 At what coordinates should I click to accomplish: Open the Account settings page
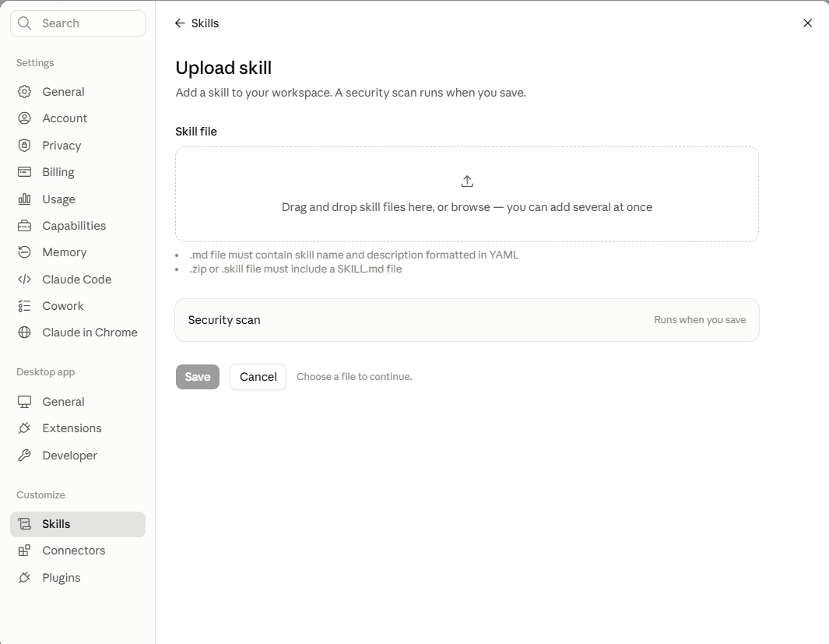(78, 118)
